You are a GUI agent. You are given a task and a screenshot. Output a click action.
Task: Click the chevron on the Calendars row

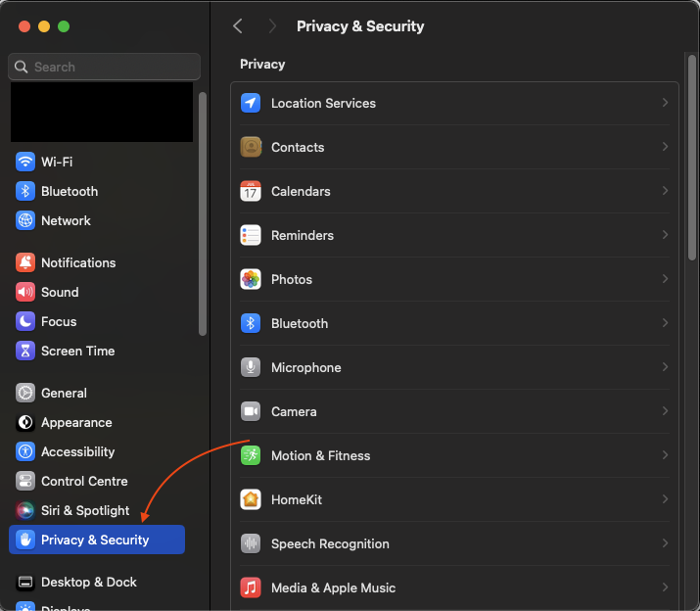(x=665, y=191)
